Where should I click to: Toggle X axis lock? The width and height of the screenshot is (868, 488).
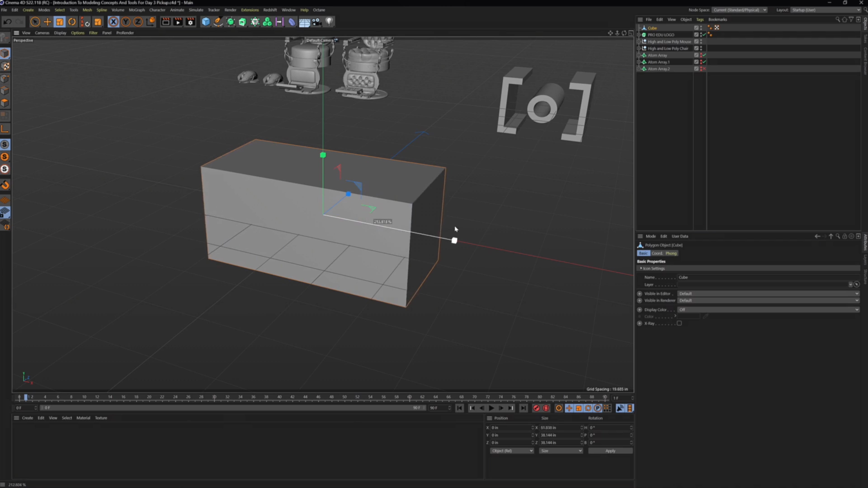[113, 22]
